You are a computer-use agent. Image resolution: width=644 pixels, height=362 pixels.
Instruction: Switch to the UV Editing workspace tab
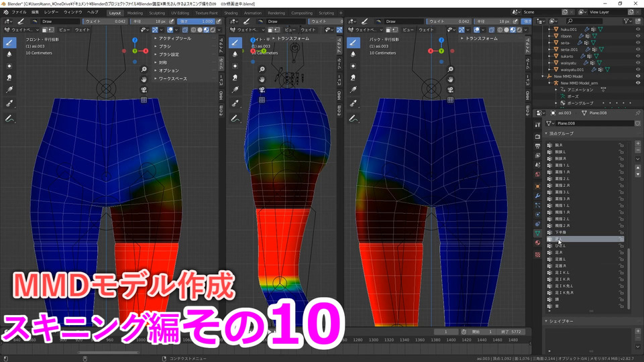180,13
